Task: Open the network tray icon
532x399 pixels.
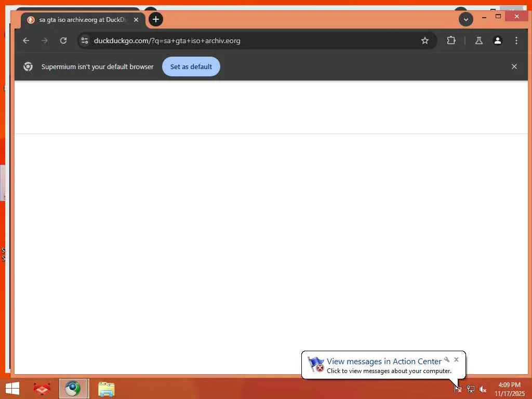Action: tap(470, 389)
